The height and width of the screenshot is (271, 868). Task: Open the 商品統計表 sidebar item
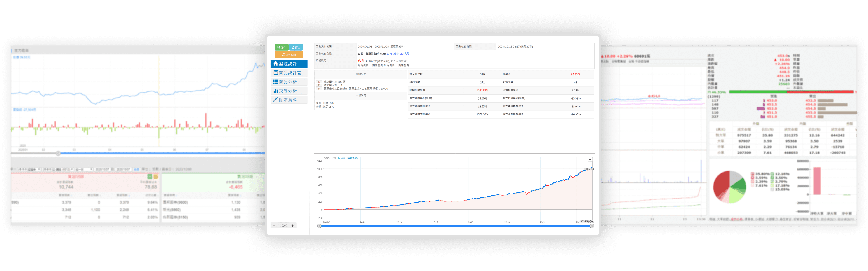tap(289, 73)
